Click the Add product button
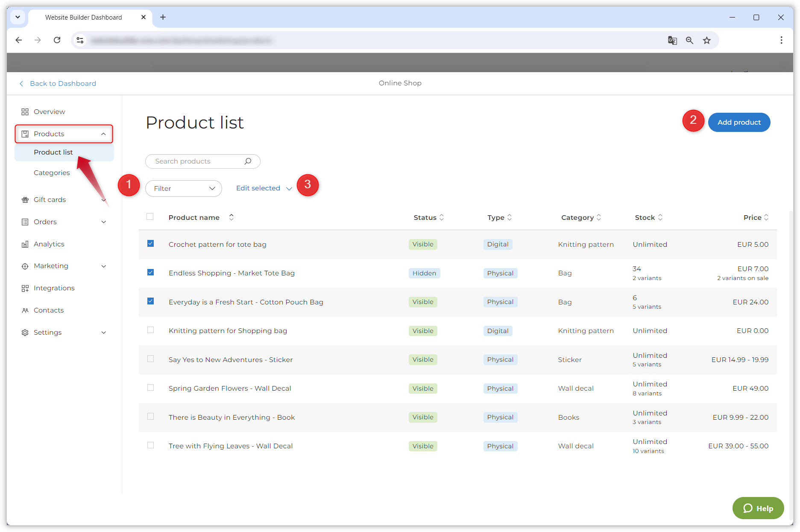This screenshot has height=532, width=800. click(x=739, y=123)
